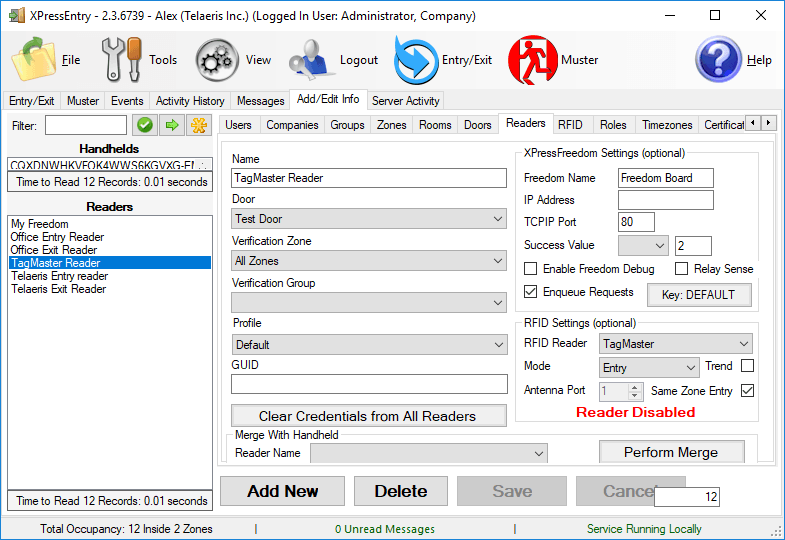Click the XPressEntry app icon in title bar

pyautogui.click(x=17, y=16)
